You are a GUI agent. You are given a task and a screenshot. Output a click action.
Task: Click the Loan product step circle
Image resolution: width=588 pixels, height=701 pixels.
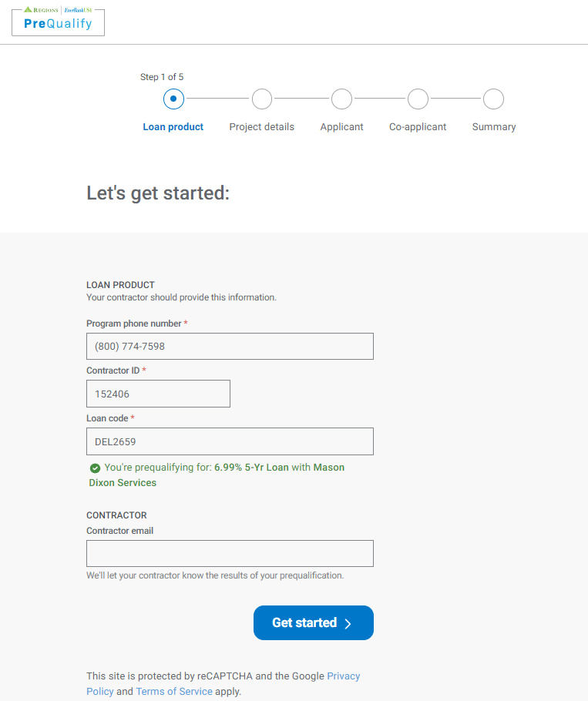click(x=173, y=99)
